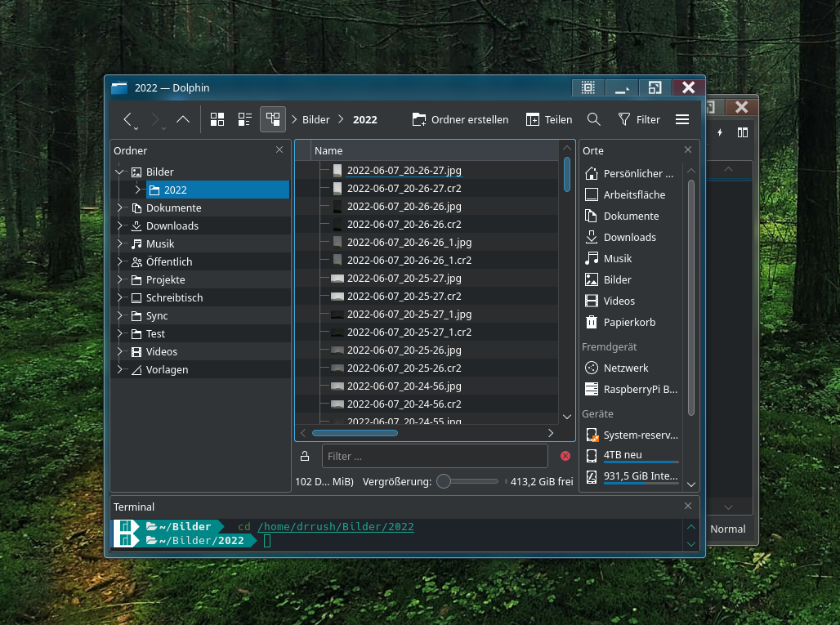Toggle the filter lock icon

(305, 457)
